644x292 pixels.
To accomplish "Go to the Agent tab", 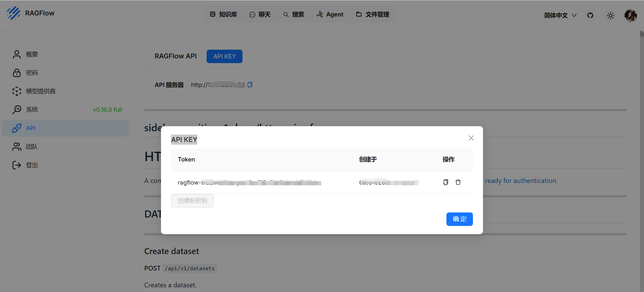I will (330, 14).
